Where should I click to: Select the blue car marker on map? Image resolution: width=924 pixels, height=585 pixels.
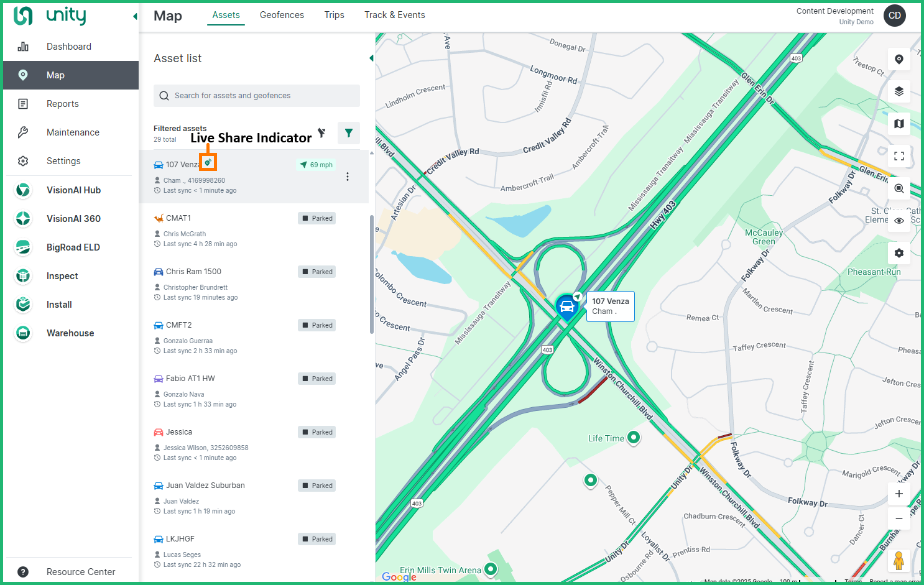(566, 306)
